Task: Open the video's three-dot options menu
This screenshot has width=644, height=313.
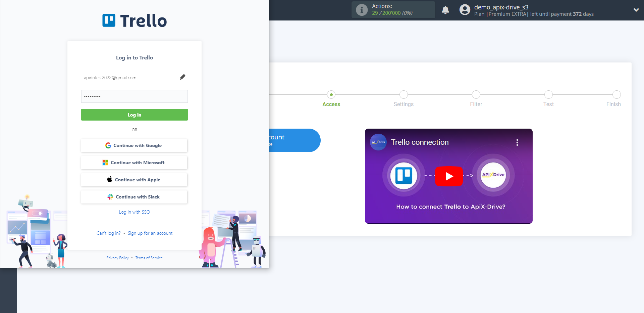Action: (517, 142)
